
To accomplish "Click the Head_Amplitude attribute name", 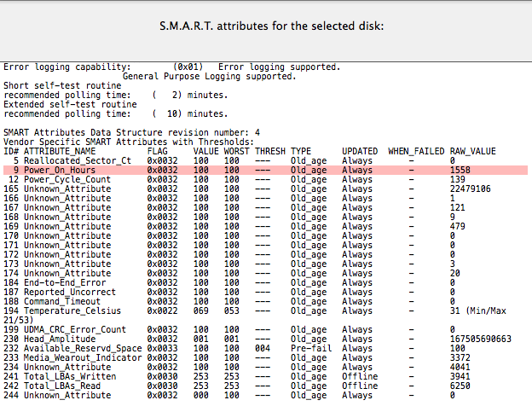I will 60,339.
